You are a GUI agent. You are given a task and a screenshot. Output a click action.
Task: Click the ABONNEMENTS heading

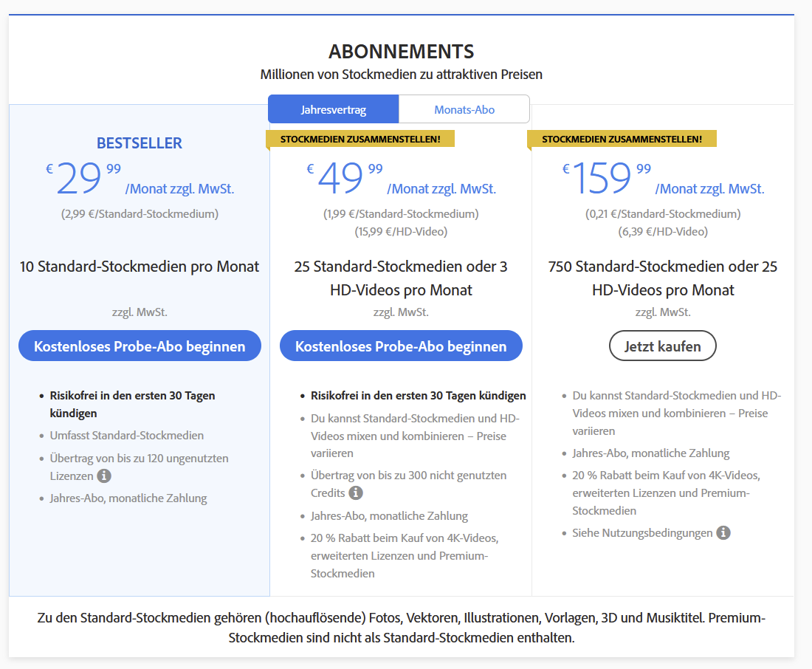(402, 52)
